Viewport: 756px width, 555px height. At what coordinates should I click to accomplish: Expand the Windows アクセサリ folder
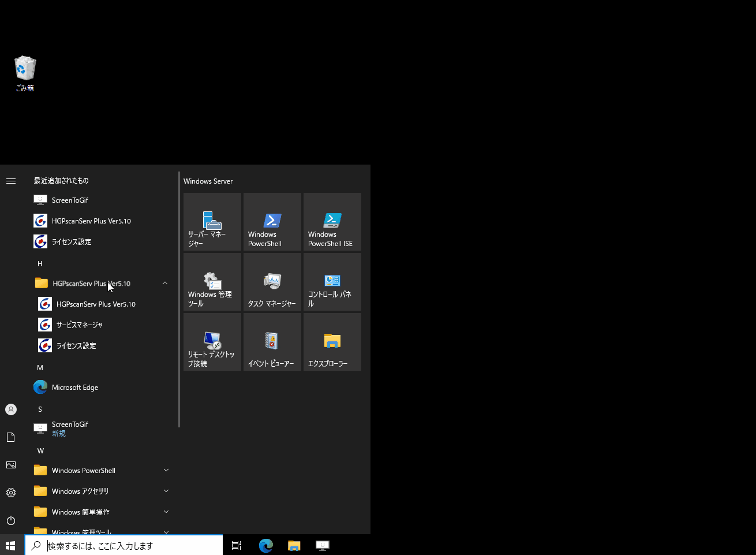[103, 491]
